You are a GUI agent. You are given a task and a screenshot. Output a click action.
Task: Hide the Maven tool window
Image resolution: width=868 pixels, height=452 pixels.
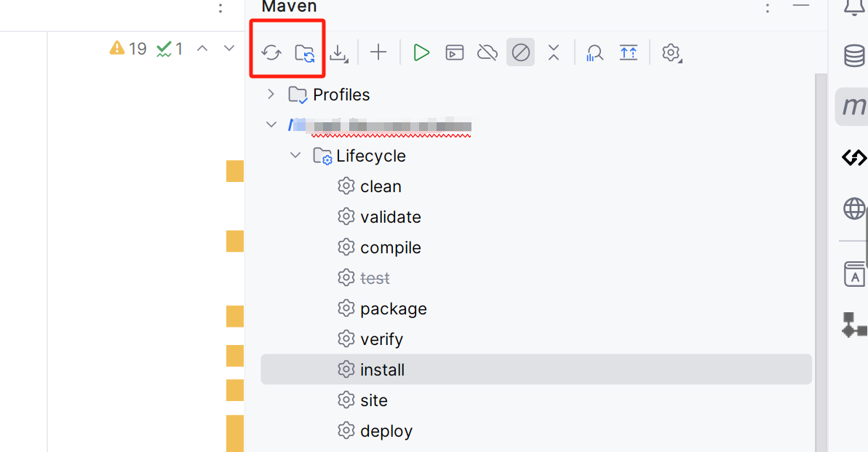pos(800,6)
